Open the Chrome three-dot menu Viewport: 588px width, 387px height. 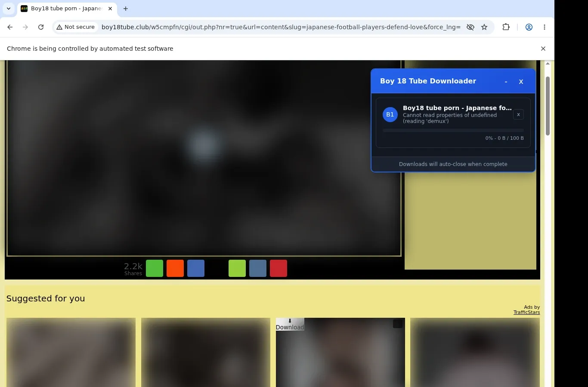(545, 27)
